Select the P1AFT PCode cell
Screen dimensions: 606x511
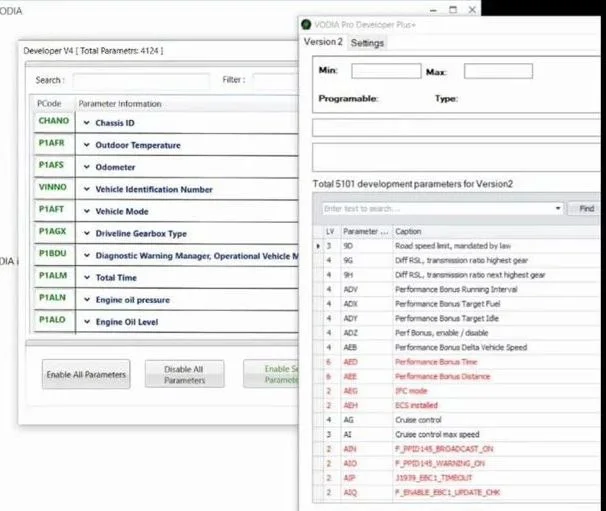pyautogui.click(x=54, y=209)
